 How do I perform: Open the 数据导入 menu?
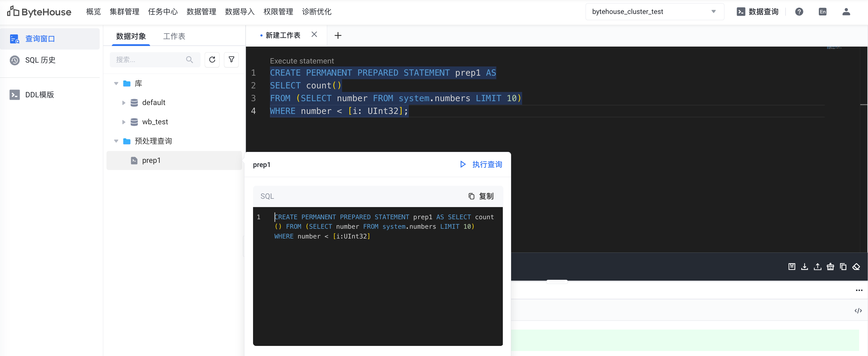pos(240,12)
